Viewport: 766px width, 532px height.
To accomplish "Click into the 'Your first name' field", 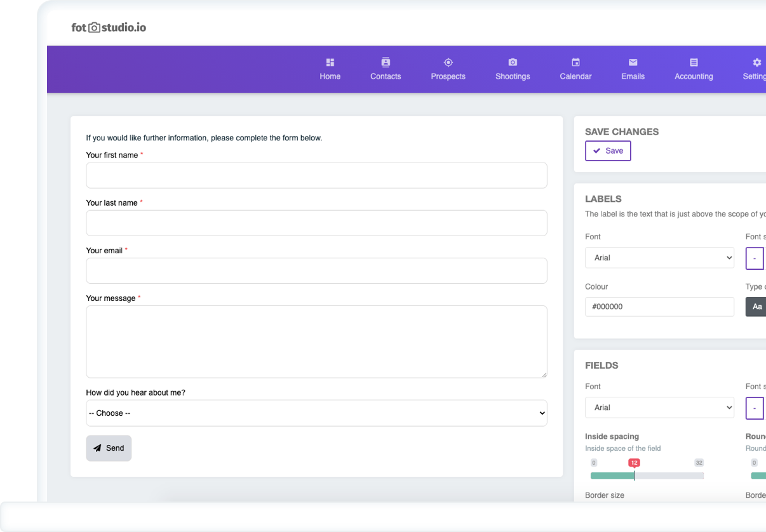I will [x=316, y=175].
